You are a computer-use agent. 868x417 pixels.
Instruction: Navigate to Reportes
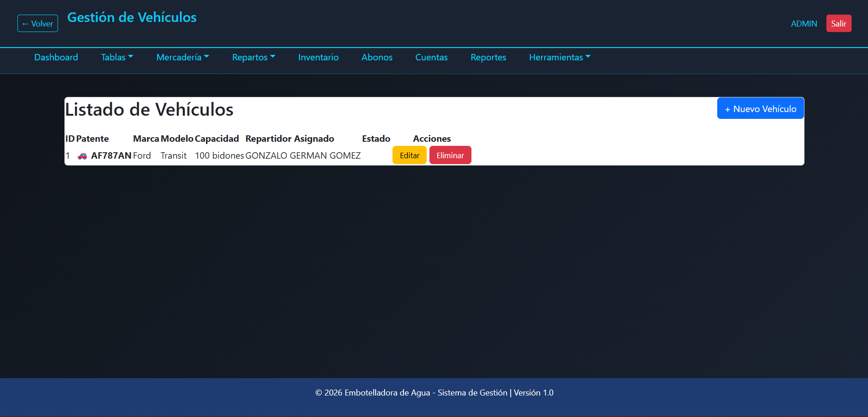pyautogui.click(x=488, y=57)
